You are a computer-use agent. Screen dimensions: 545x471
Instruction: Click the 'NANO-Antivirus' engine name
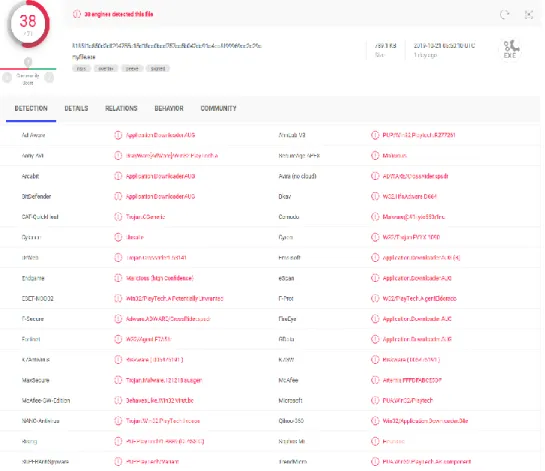[x=40, y=421]
